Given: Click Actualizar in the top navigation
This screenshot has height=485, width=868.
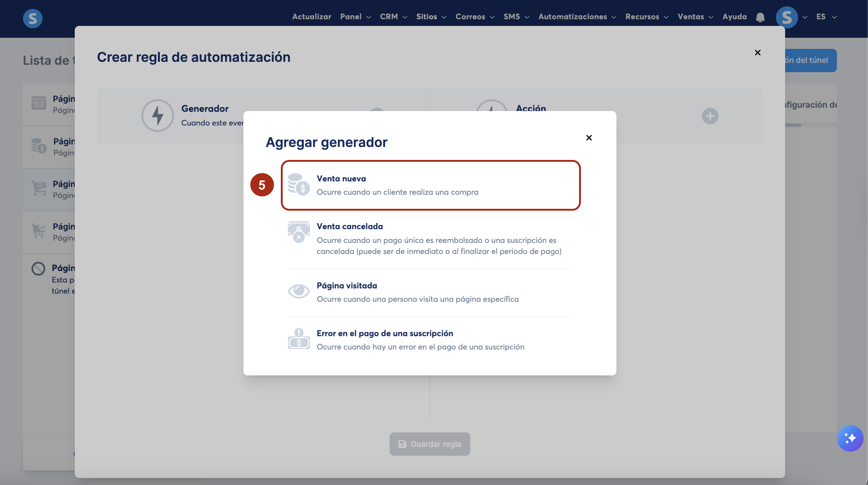Looking at the screenshot, I should [312, 17].
